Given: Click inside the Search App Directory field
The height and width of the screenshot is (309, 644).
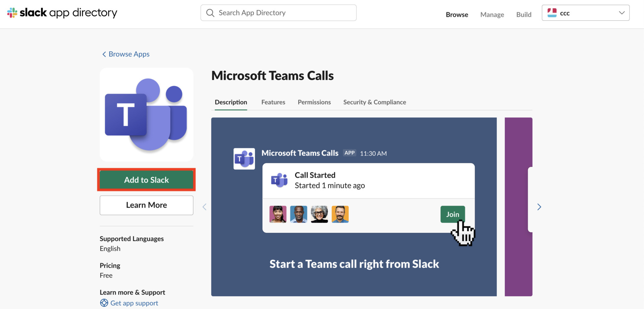Looking at the screenshot, I should tap(278, 13).
